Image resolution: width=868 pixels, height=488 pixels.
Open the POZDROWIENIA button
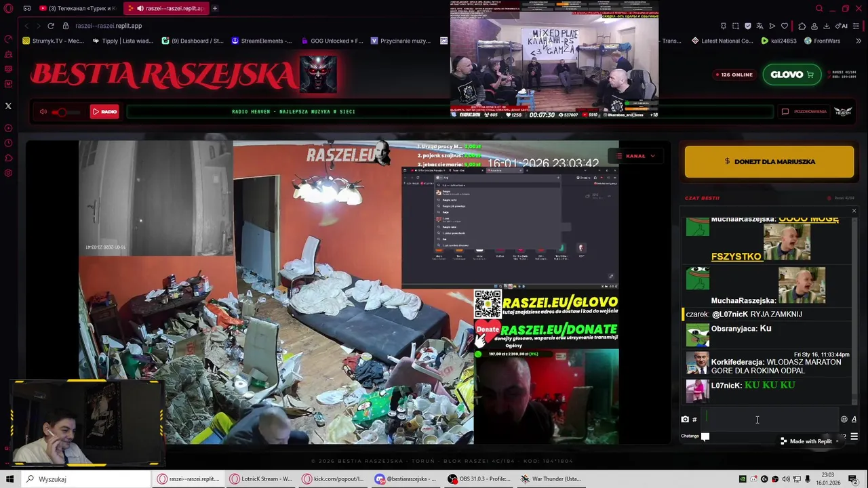click(x=804, y=112)
